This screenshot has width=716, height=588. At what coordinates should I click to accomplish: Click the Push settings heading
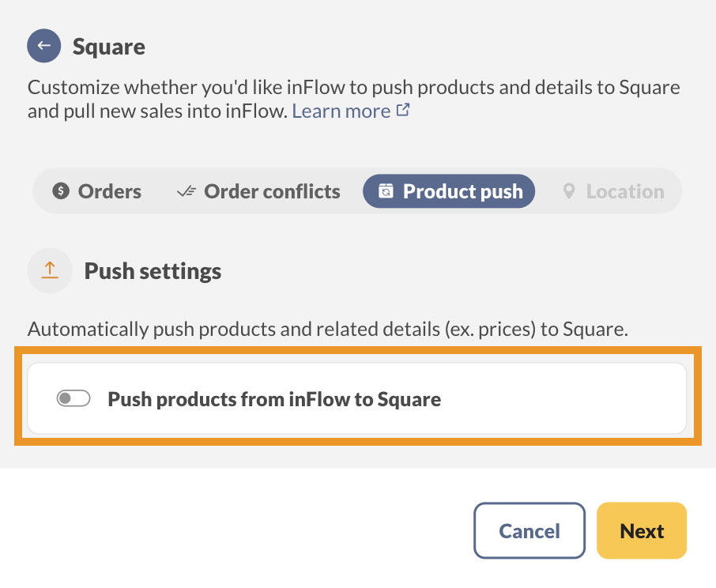153,271
